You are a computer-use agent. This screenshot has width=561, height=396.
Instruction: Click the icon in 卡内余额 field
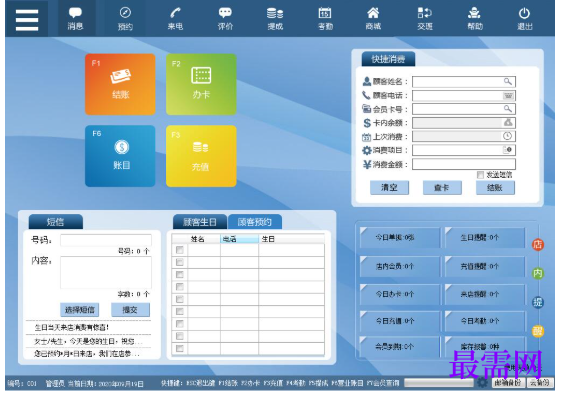(508, 123)
